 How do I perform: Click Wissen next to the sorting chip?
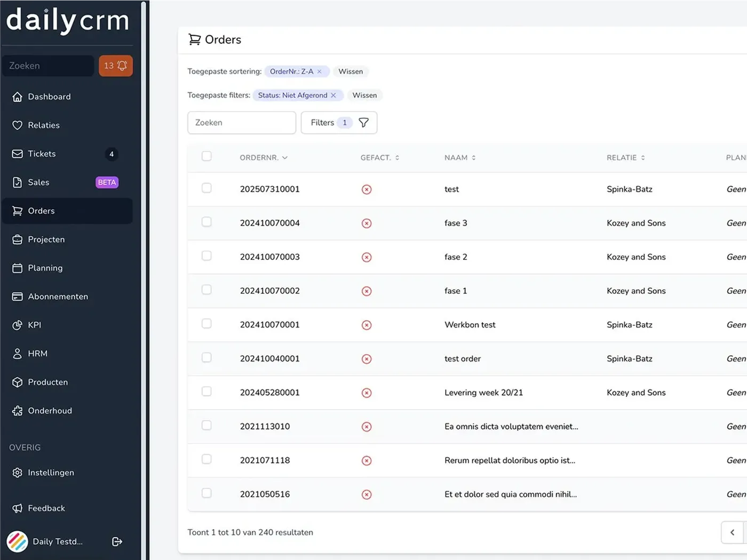[351, 71]
